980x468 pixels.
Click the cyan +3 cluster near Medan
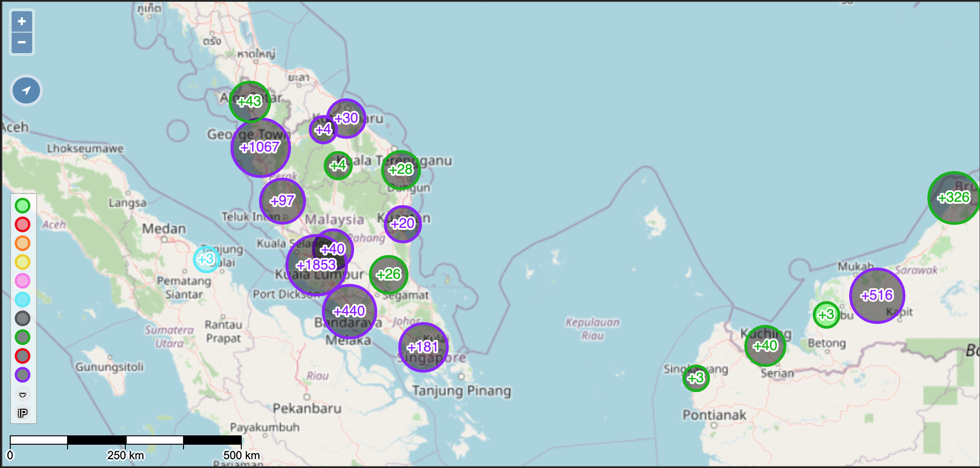206,259
